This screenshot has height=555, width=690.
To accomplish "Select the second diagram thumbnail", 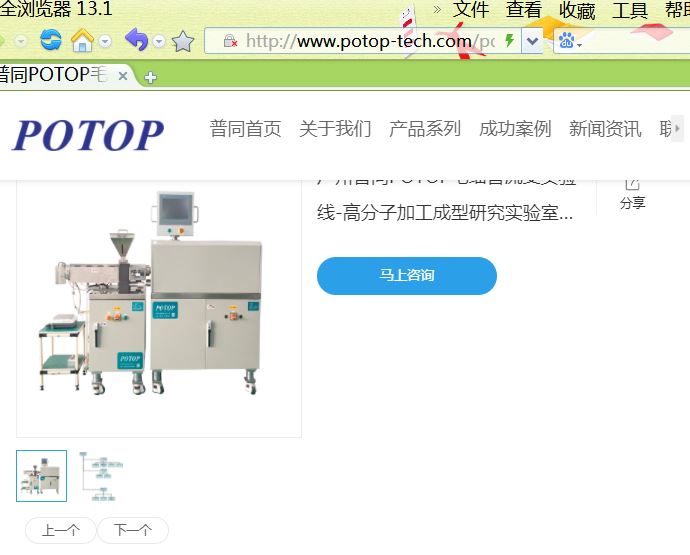I will pos(102,476).
